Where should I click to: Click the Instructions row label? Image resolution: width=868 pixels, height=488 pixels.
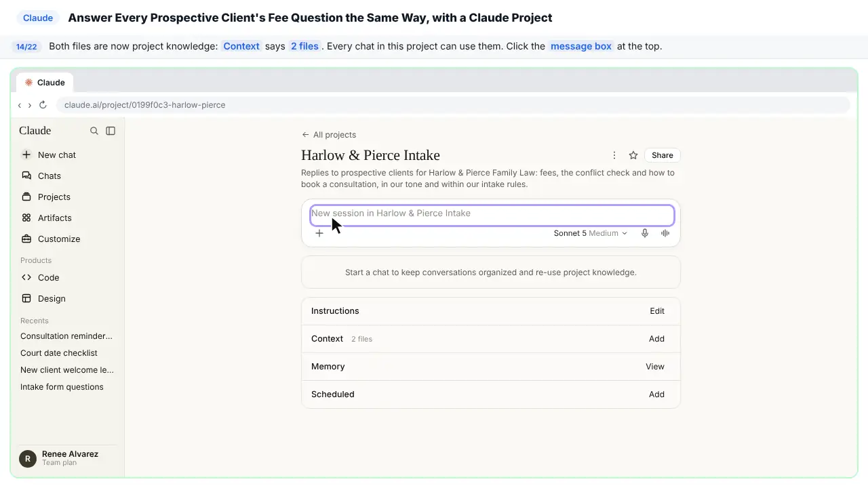[335, 311]
